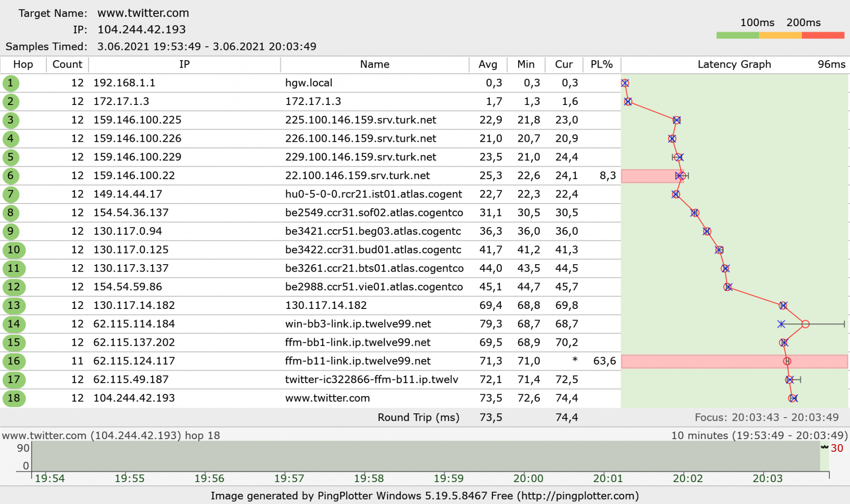Click the Hop column header
This screenshot has width=850, height=504.
(23, 64)
